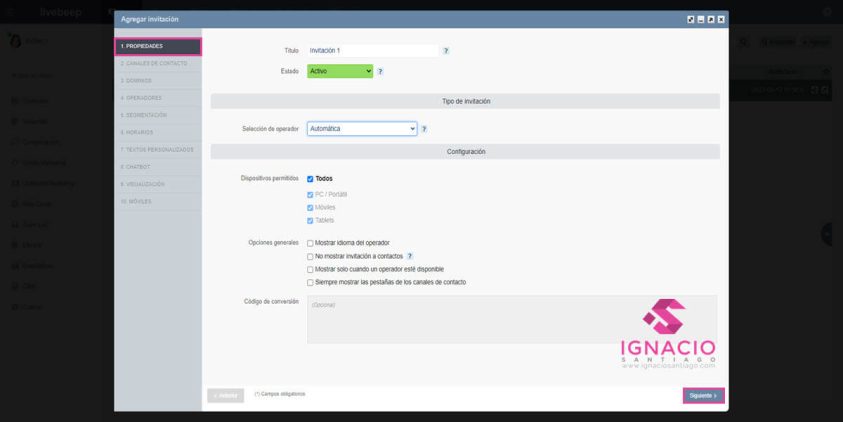
Task: Toggle the Tablets checkbox
Action: 310,220
